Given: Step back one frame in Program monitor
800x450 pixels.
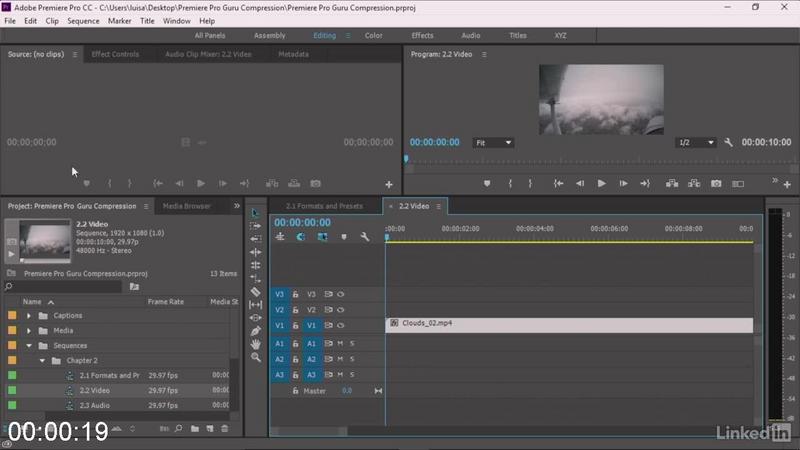Looking at the screenshot, I should click(x=580, y=184).
